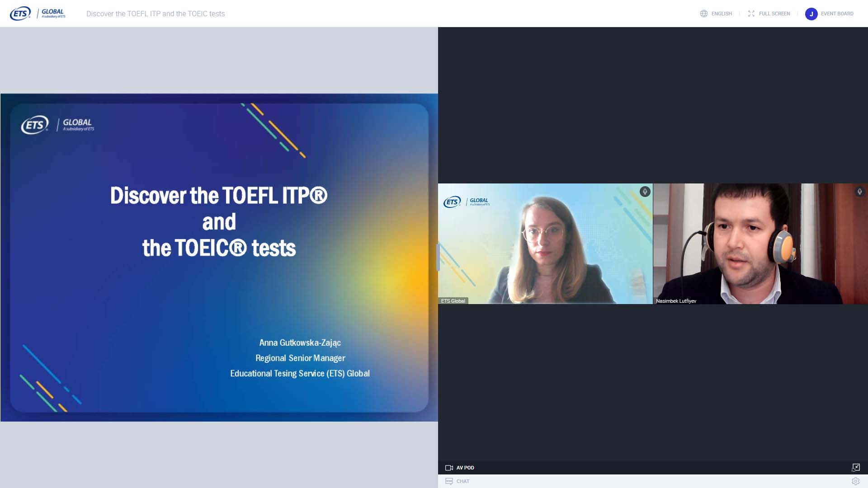Select the ETS Global presenter video tile
This screenshot has width=868, height=488.
coord(545,244)
